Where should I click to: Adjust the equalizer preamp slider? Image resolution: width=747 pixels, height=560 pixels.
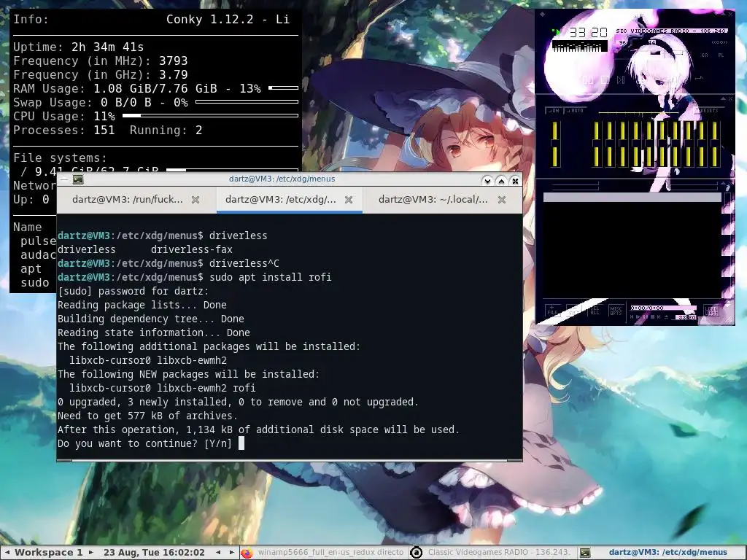(x=555, y=144)
